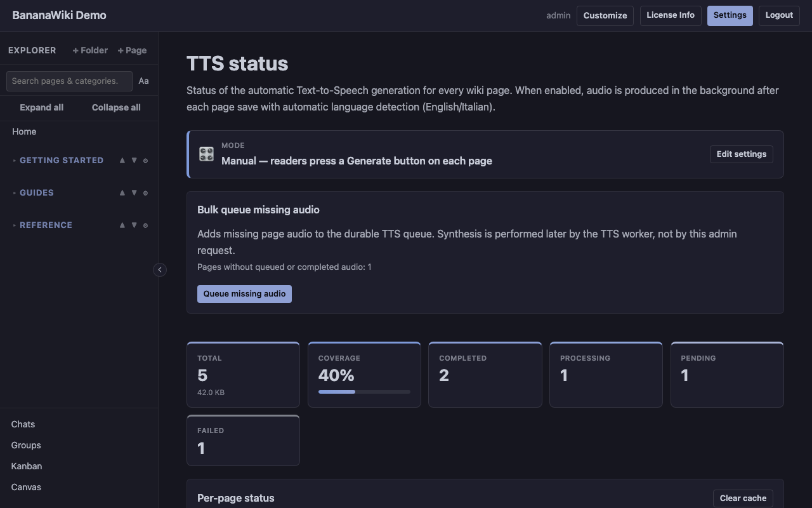Open Reference category settings gear

(145, 225)
